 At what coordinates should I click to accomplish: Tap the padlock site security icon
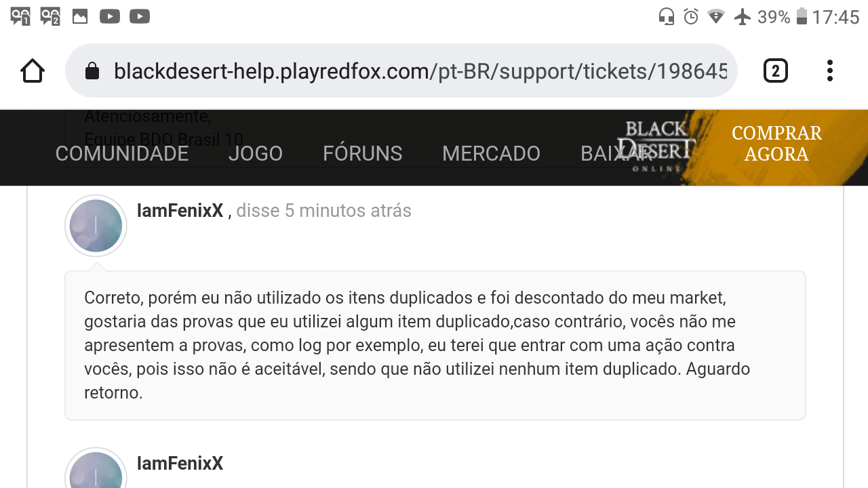click(x=92, y=70)
